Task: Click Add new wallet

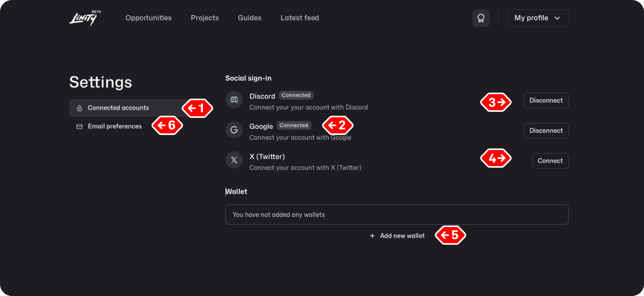Action: [x=402, y=236]
